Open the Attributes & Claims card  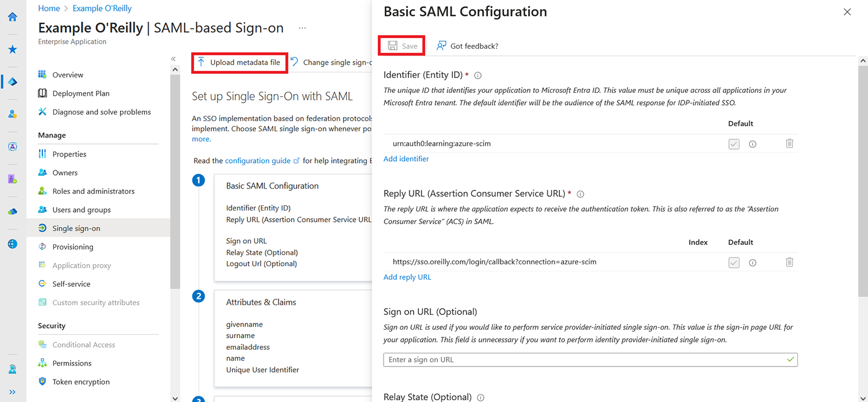pyautogui.click(x=293, y=338)
